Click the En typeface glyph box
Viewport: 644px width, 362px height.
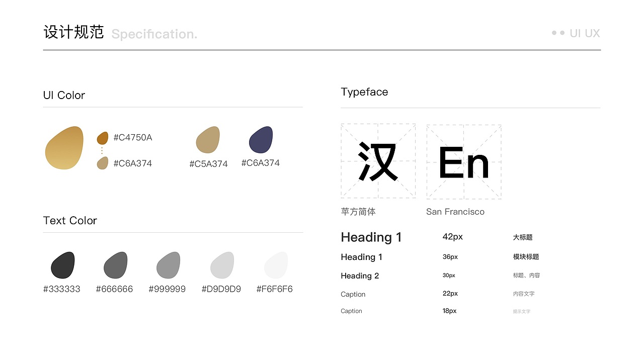click(x=464, y=162)
